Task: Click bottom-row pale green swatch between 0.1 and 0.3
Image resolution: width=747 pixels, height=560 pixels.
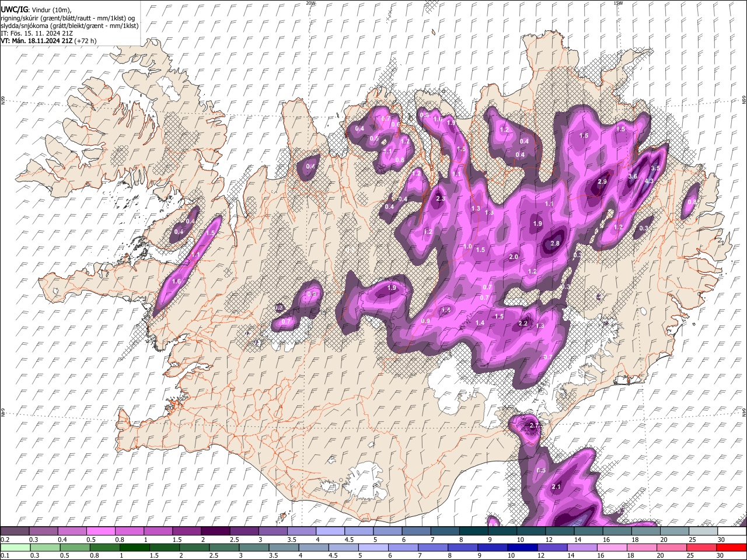Action: (x=15, y=547)
